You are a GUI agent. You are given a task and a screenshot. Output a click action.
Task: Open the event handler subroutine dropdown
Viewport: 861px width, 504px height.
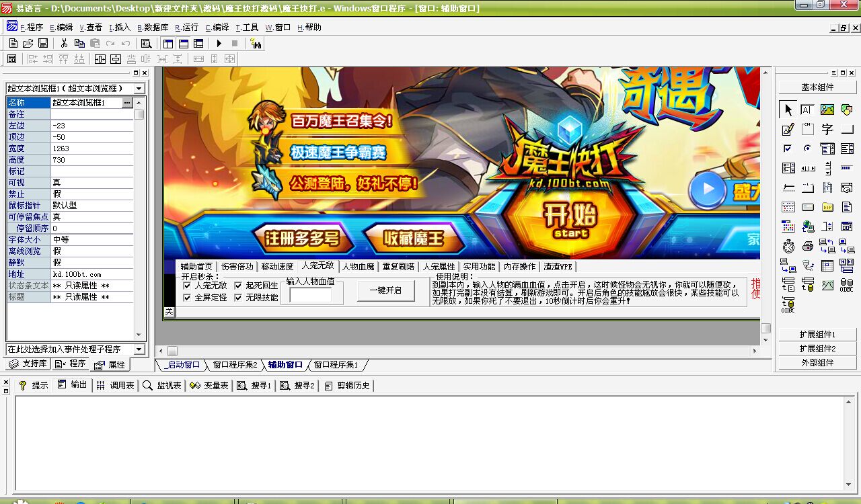click(139, 349)
